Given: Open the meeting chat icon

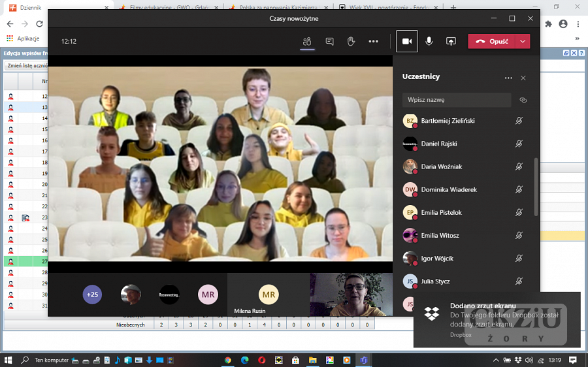Looking at the screenshot, I should [x=330, y=41].
